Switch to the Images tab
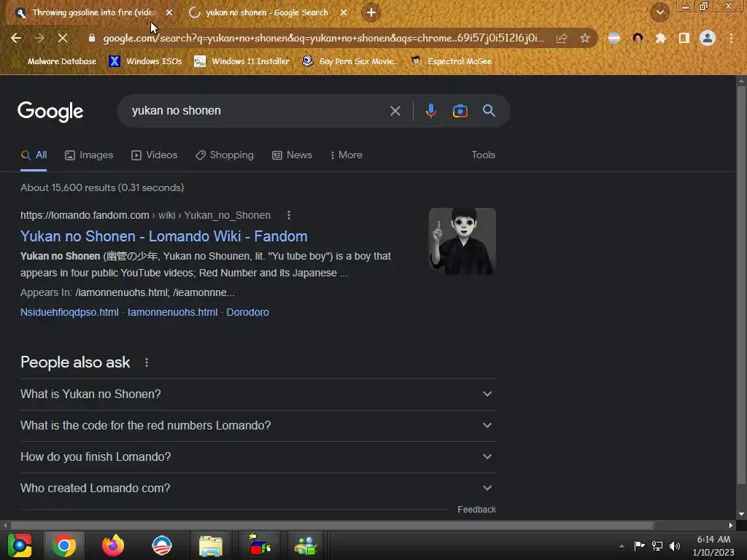This screenshot has height=560, width=747. click(89, 155)
